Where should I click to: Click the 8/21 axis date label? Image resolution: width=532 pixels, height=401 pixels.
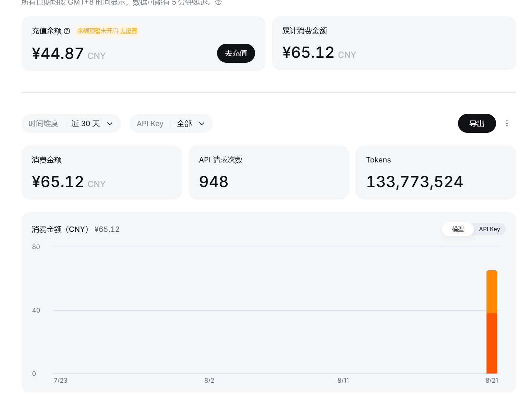point(492,381)
